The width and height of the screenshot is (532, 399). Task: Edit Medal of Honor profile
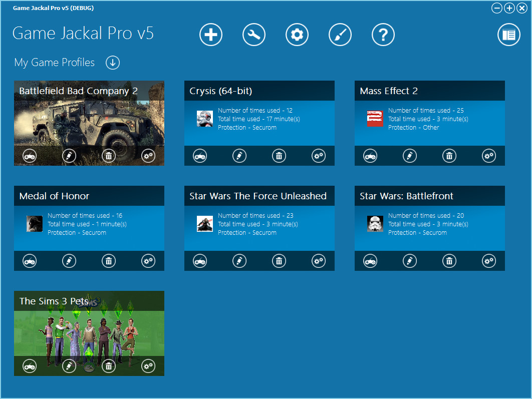coord(69,261)
